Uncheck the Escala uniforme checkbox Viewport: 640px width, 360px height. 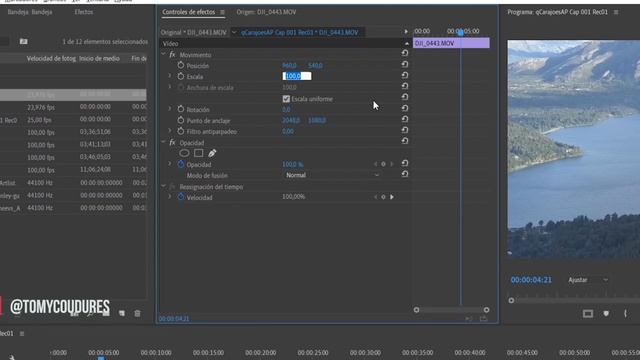tap(286, 99)
